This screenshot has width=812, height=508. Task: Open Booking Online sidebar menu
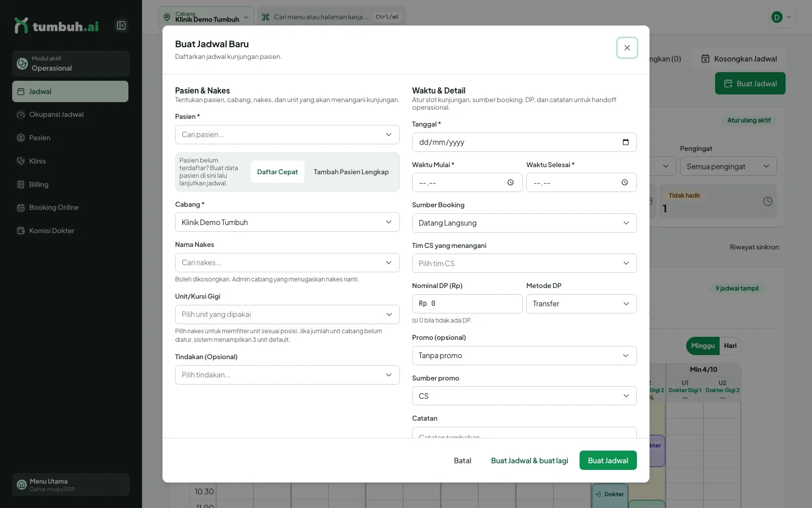tap(70, 207)
